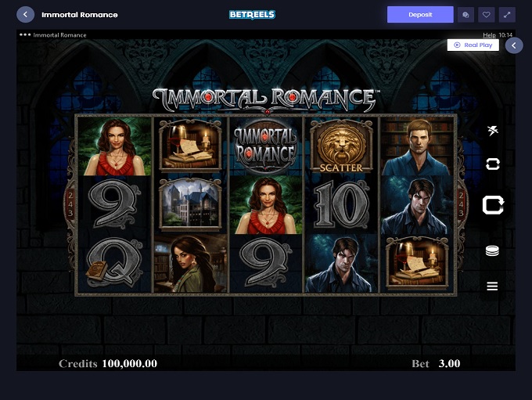Open bet settings via coin stack icon

pyautogui.click(x=492, y=251)
